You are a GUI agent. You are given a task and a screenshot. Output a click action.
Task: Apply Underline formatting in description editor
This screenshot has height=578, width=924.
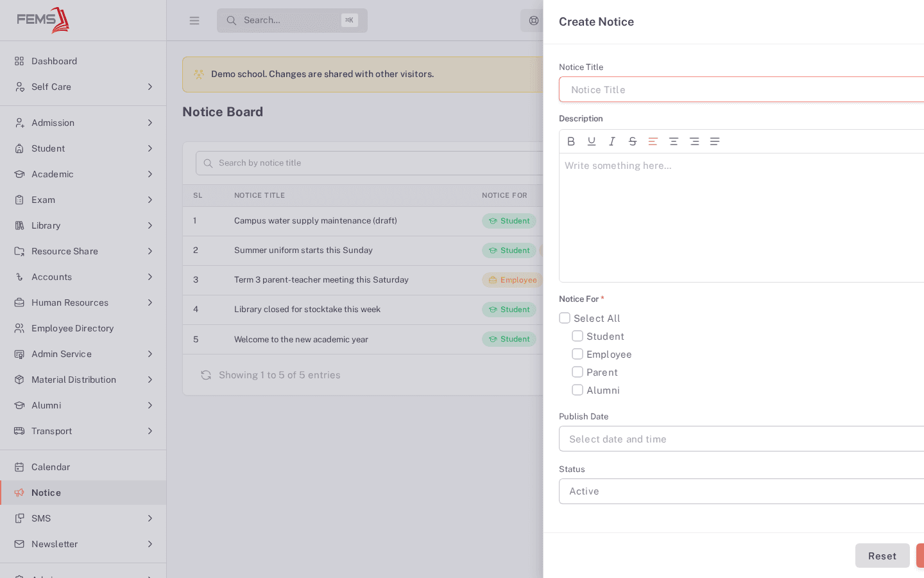592,141
